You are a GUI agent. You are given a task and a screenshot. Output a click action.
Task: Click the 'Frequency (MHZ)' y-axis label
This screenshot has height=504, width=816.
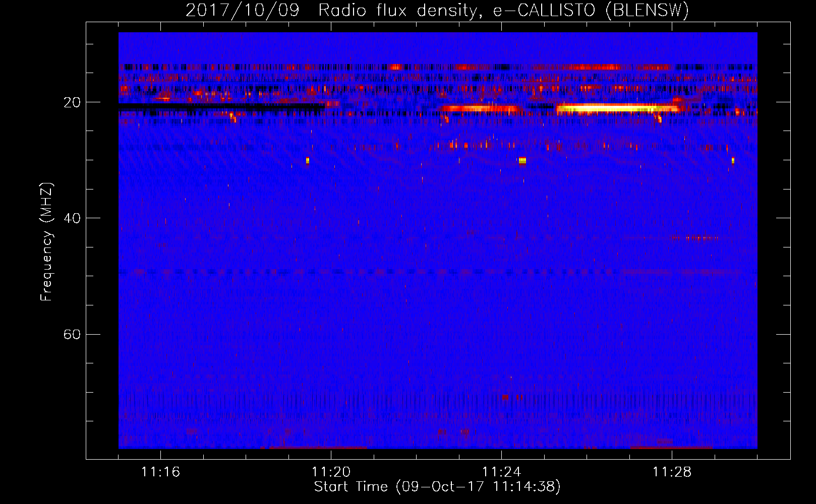(46, 242)
